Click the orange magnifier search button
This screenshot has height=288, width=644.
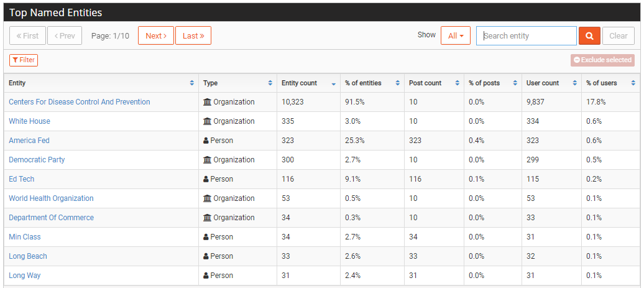(x=589, y=35)
